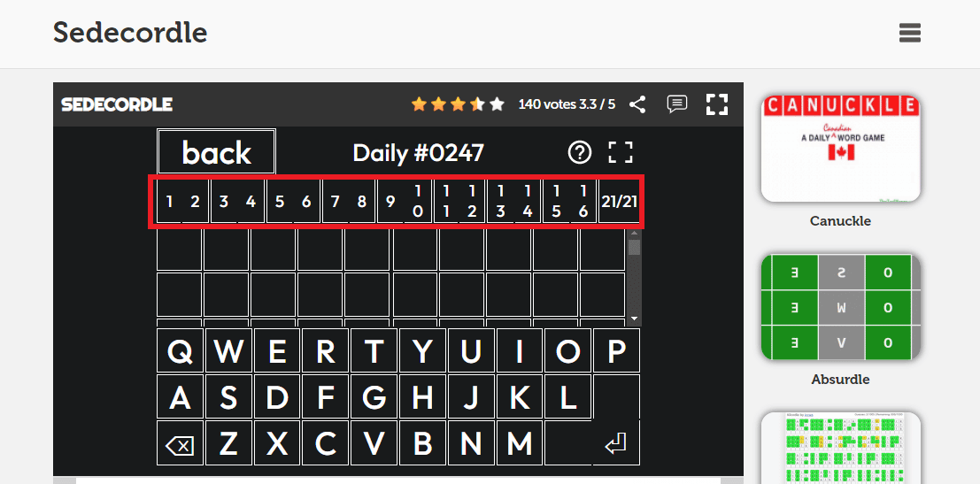Toggle fullscreen using the top bar expand icon
The image size is (980, 484).
717,104
